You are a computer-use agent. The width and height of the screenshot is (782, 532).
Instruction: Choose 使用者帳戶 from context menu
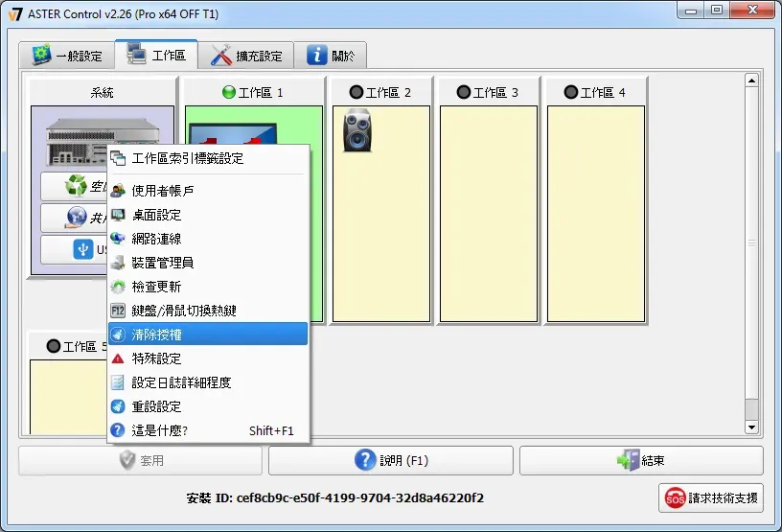click(x=208, y=191)
